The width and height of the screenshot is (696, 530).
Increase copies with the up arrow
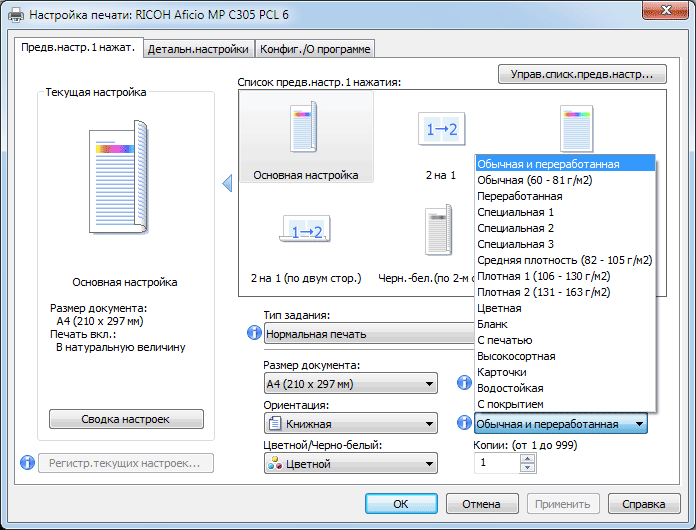click(527, 459)
